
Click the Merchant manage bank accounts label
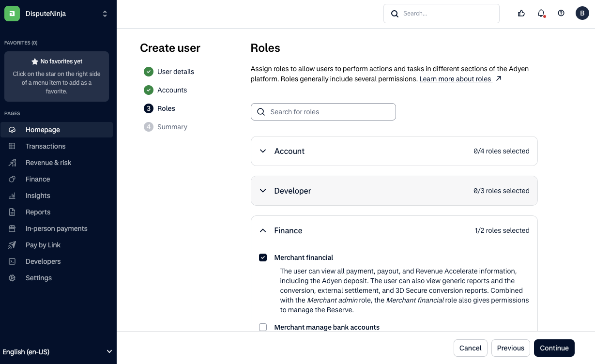(327, 327)
